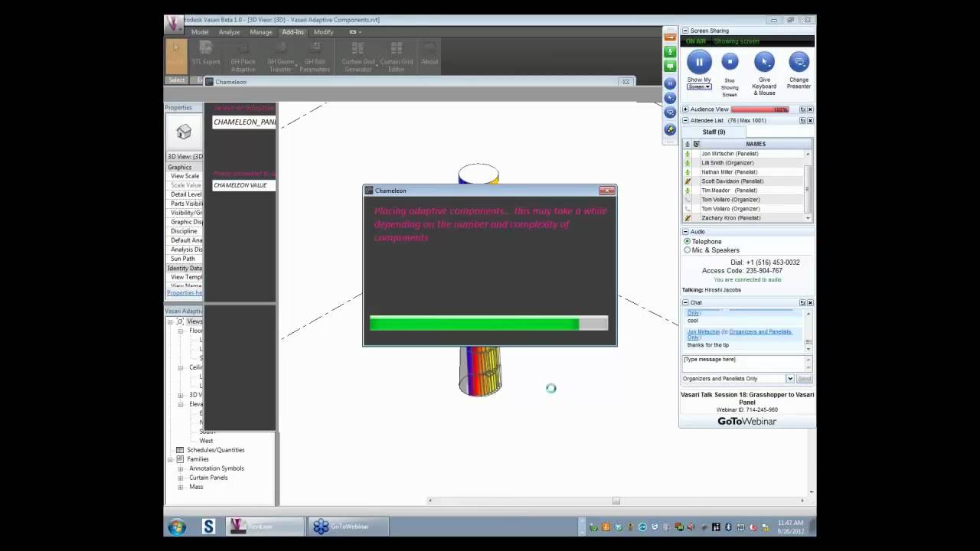Open Curtain Grid Generator tool

pos(358,49)
